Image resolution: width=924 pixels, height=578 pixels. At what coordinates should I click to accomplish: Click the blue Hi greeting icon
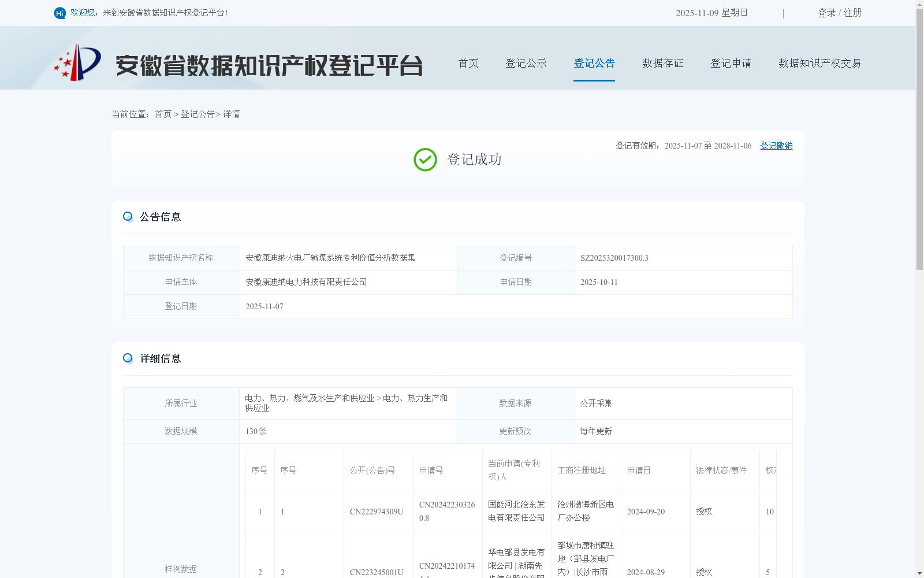tap(60, 13)
